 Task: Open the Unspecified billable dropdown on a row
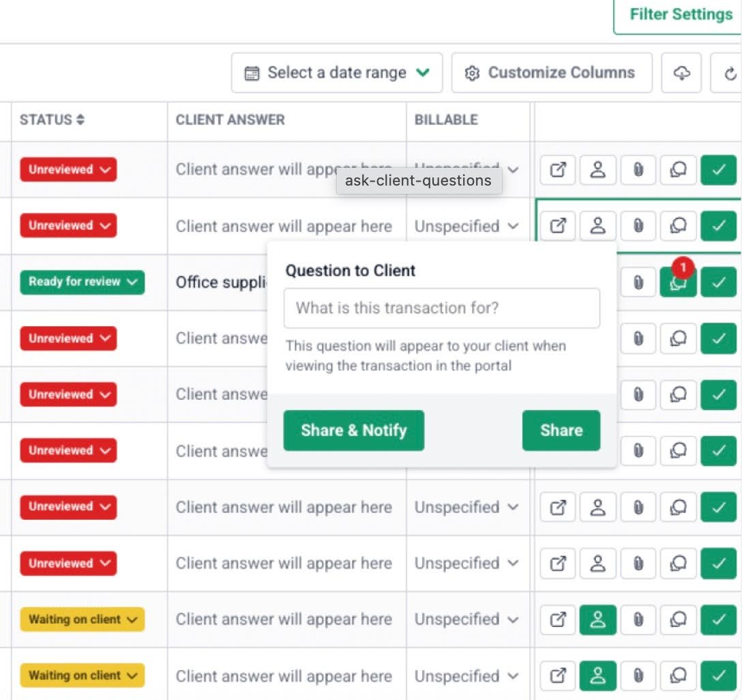coord(466,507)
